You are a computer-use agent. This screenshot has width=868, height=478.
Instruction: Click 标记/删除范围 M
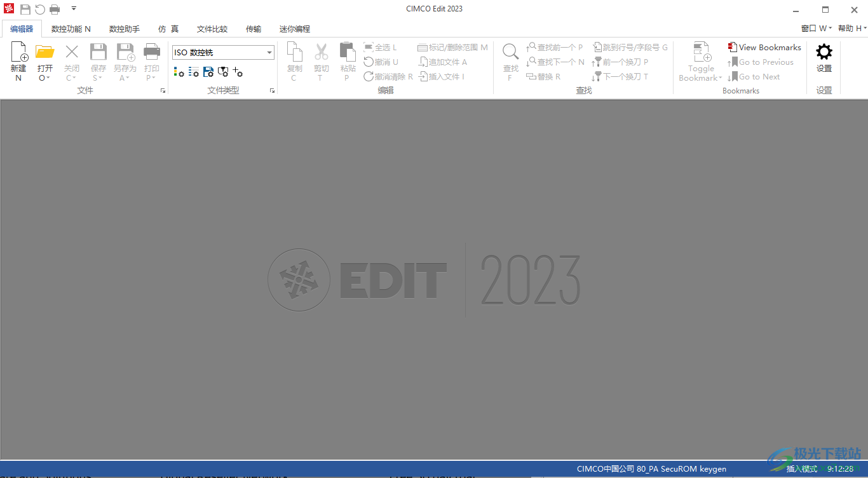452,48
